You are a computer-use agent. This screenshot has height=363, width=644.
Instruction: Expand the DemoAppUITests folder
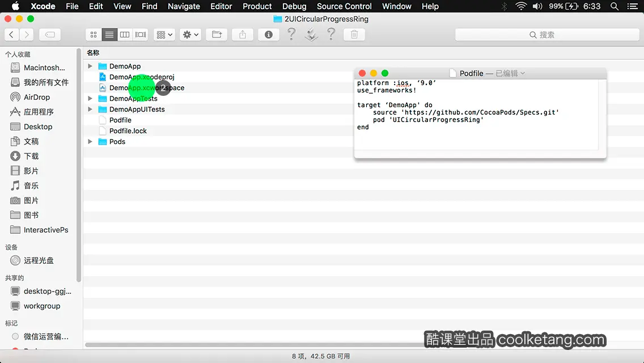click(x=90, y=109)
